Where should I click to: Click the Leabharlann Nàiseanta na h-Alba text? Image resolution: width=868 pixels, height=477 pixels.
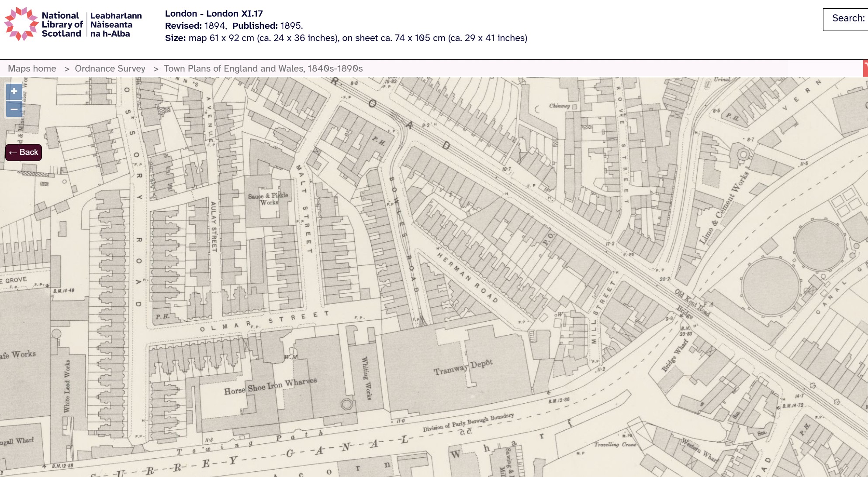[x=116, y=24]
